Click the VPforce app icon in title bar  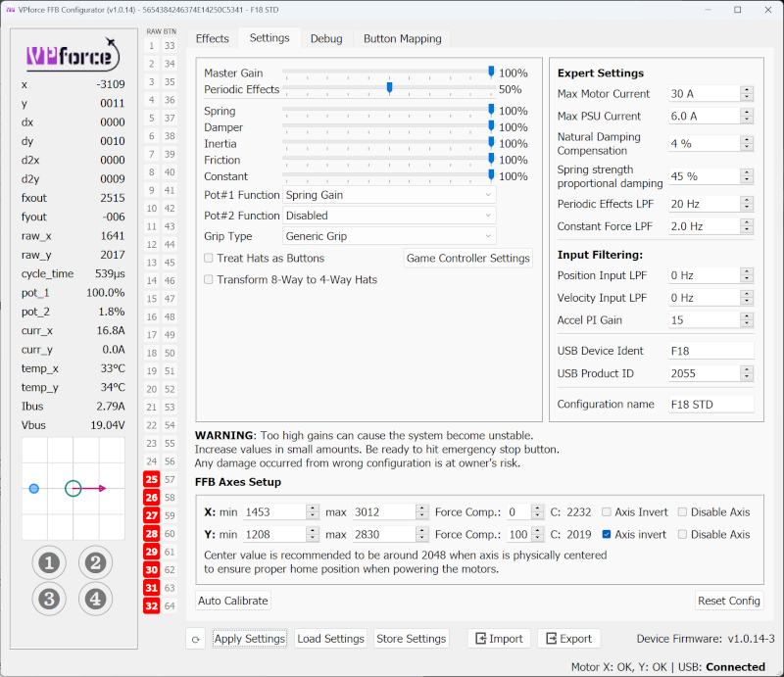(11, 10)
